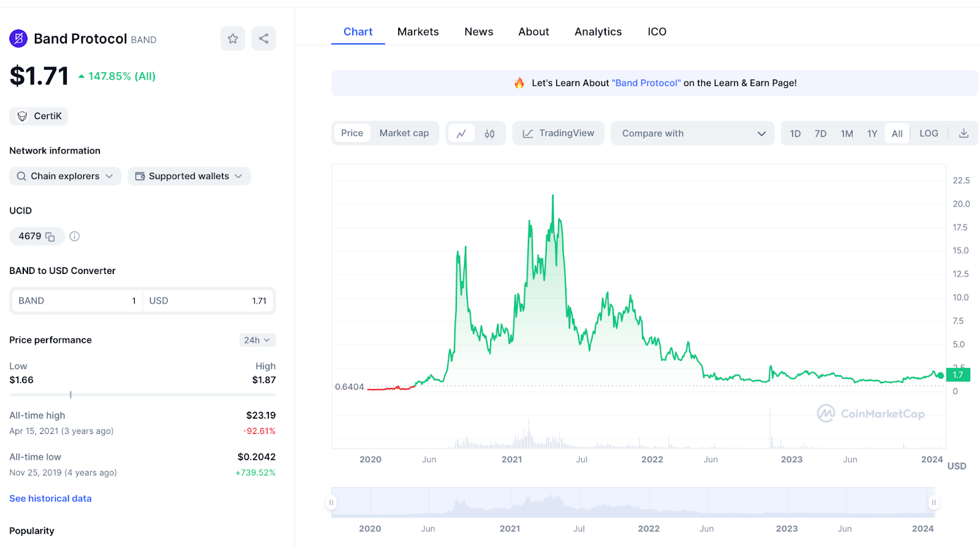Click the fire icon in banner

tap(519, 83)
